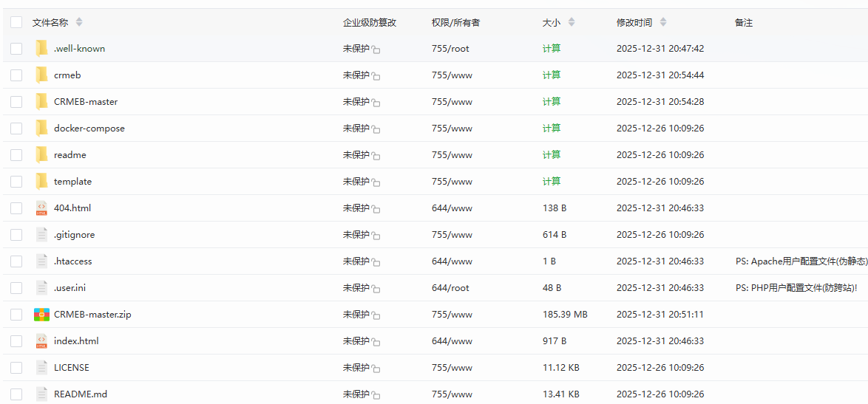Sort by 文件名称 using sort arrows
868x404 pixels.
pyautogui.click(x=79, y=22)
